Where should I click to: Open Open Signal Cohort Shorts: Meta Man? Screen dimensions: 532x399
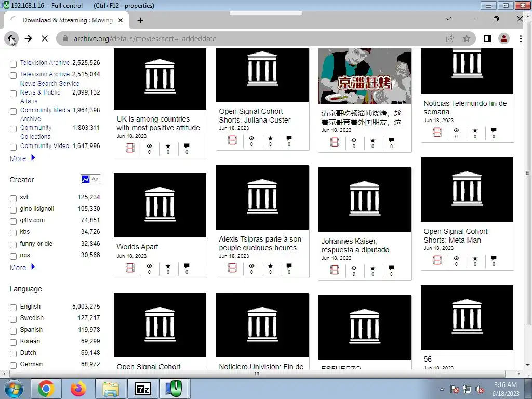pyautogui.click(x=455, y=235)
